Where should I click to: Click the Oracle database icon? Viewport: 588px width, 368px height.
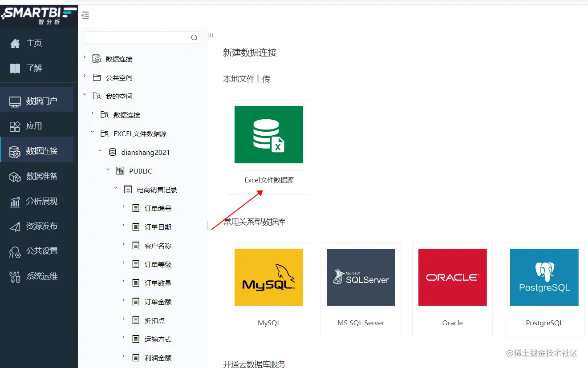[x=452, y=277]
